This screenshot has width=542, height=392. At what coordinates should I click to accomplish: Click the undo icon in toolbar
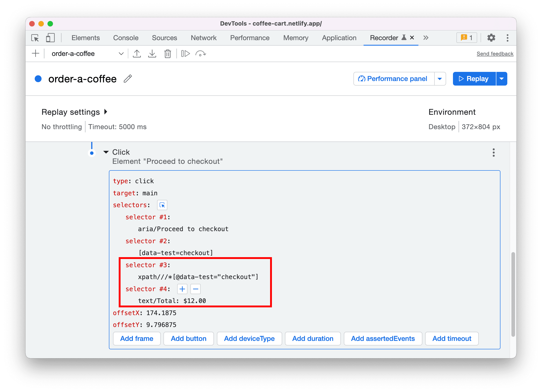coord(201,53)
